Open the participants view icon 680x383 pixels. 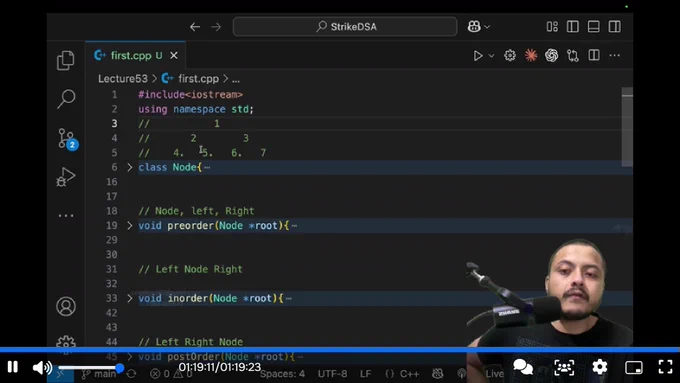[x=564, y=367]
